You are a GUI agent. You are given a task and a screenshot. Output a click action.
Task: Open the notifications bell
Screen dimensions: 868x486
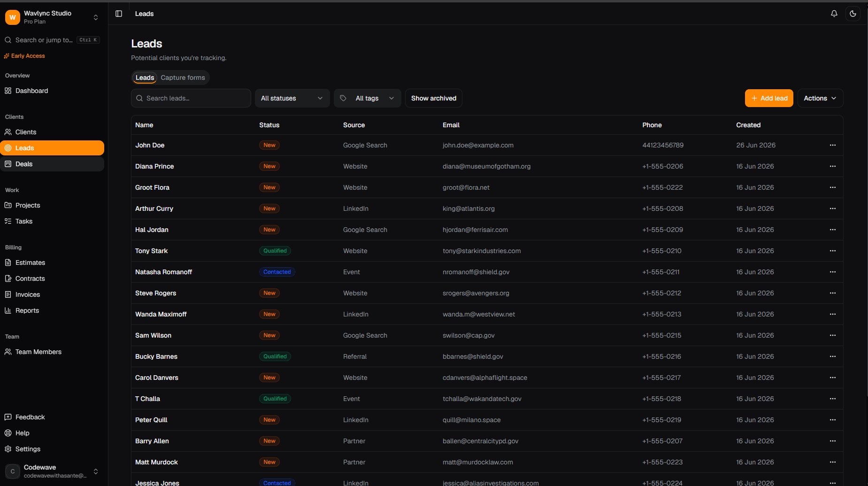[x=834, y=14]
